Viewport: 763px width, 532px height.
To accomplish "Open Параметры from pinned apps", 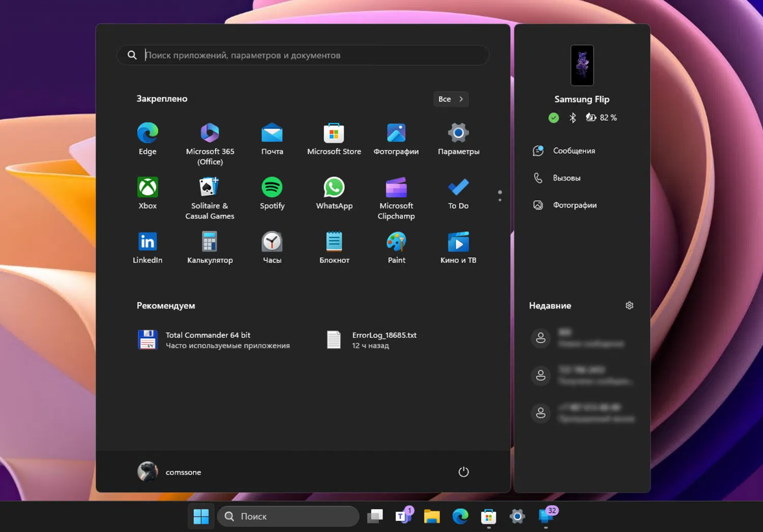I will click(x=458, y=139).
